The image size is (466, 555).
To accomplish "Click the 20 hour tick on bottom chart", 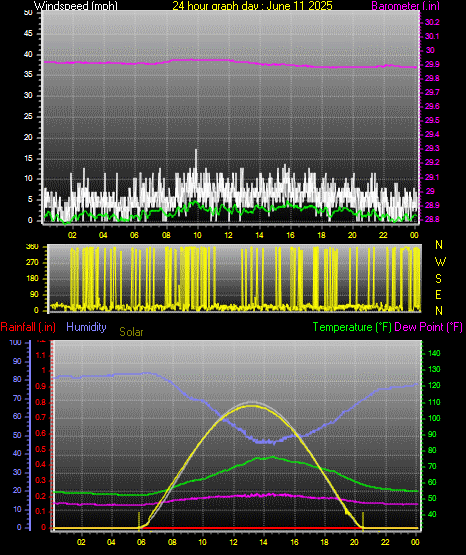I will [x=354, y=542].
